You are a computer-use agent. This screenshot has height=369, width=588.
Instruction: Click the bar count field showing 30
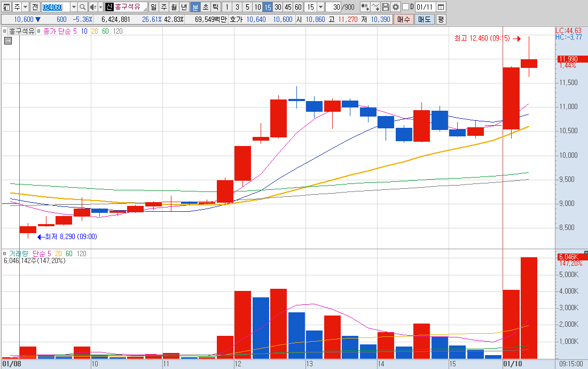333,7
